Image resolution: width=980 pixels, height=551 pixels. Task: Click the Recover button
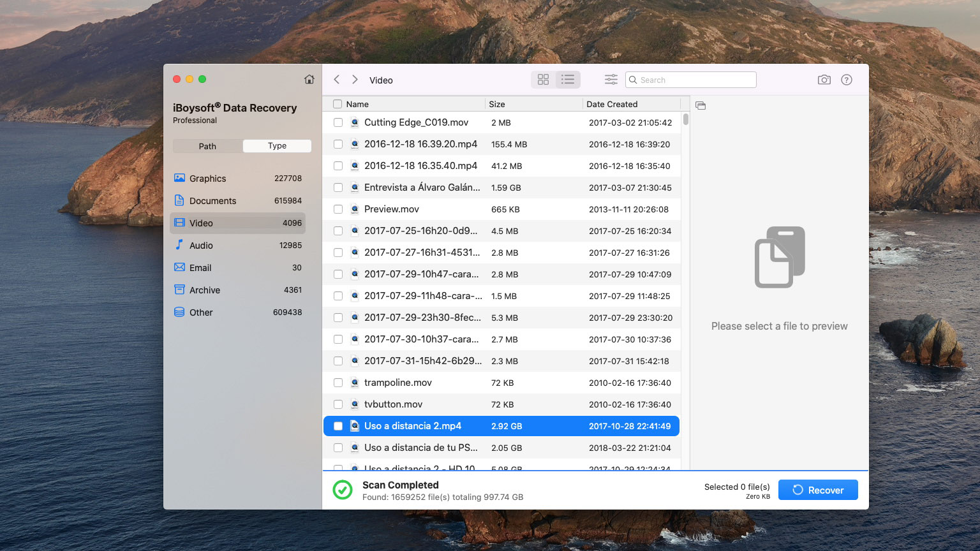click(818, 490)
